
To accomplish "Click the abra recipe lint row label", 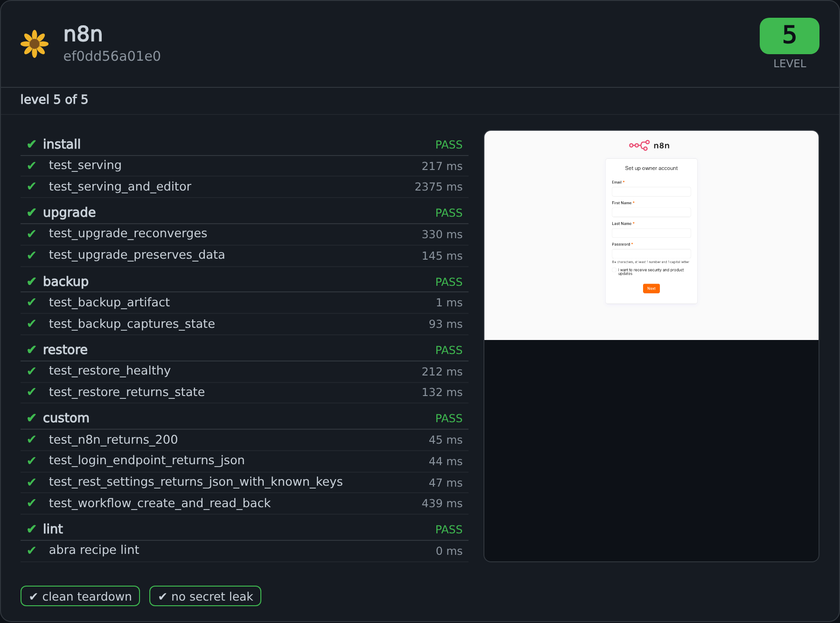I will click(94, 550).
